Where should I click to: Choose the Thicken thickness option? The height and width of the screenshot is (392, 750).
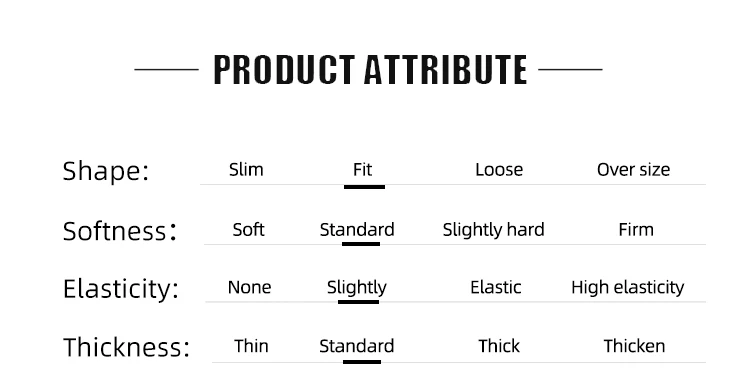point(634,346)
